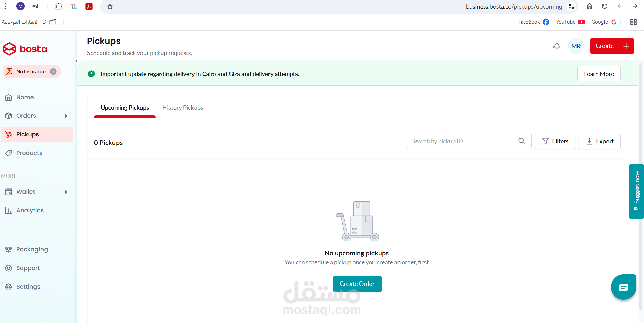This screenshot has height=323, width=644.
Task: Open the Google bookmark
Action: [x=604, y=22]
